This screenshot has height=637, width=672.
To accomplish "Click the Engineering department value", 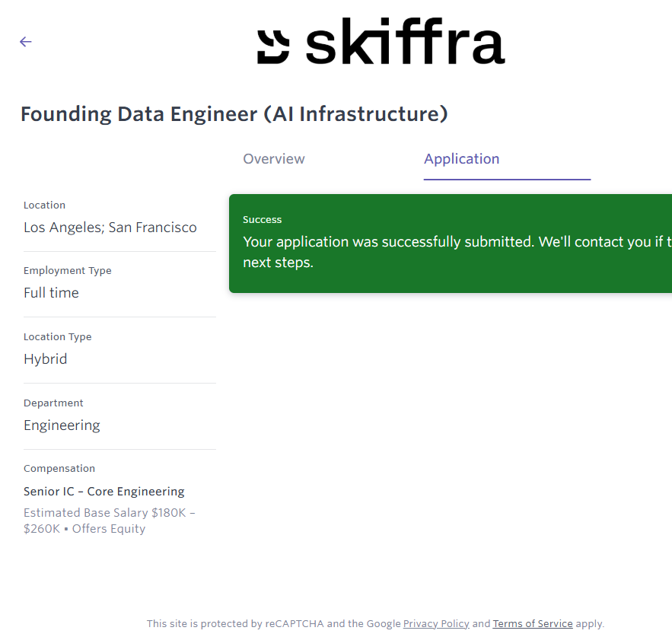I will point(62,425).
